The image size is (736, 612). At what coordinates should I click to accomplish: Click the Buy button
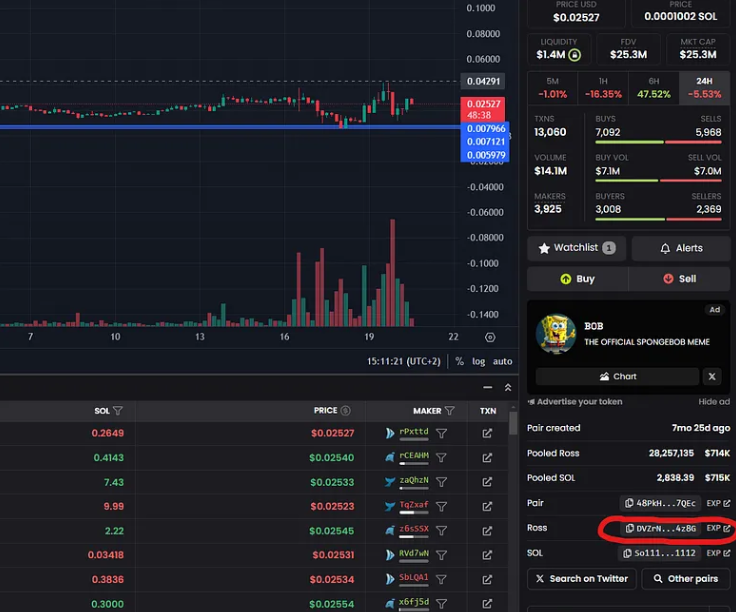coord(578,279)
